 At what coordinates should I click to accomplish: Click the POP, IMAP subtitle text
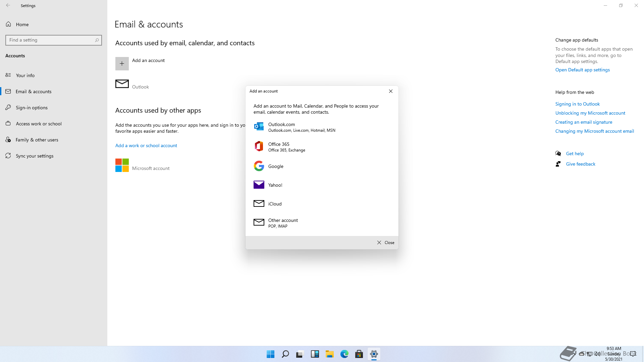click(278, 226)
